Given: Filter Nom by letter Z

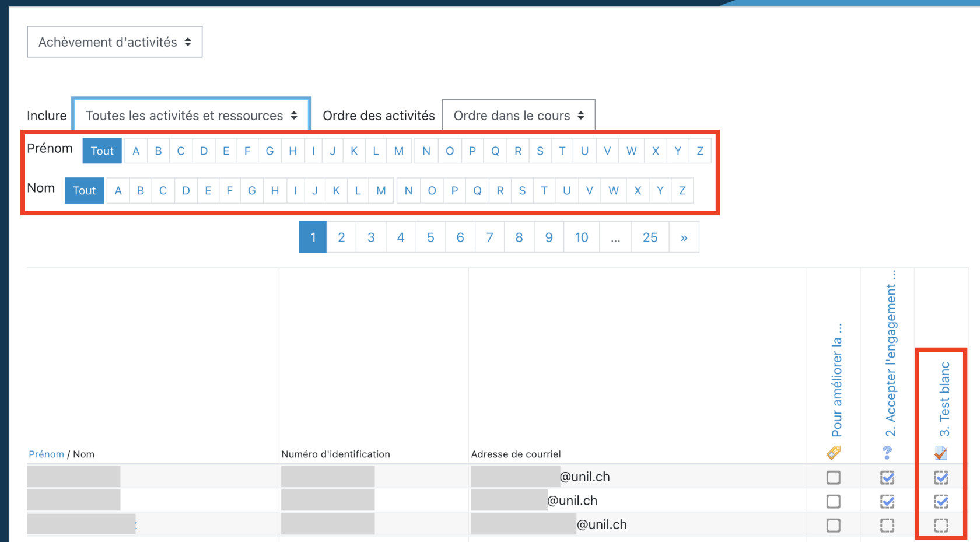Looking at the screenshot, I should point(682,191).
